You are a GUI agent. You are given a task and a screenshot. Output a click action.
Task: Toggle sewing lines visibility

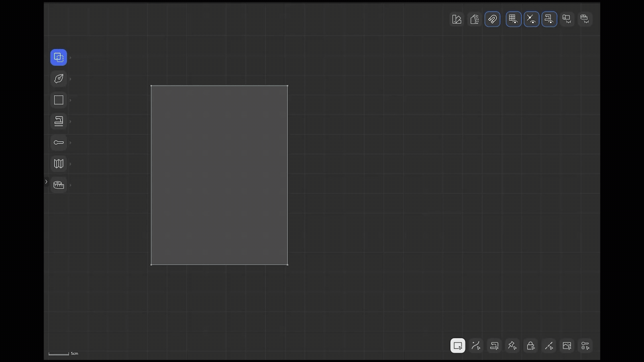click(549, 19)
